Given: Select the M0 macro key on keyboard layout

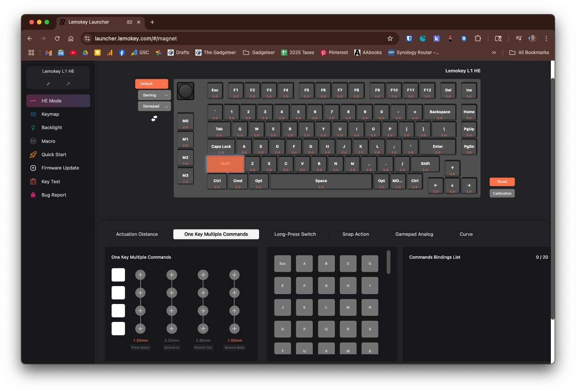Looking at the screenshot, I should point(185,122).
